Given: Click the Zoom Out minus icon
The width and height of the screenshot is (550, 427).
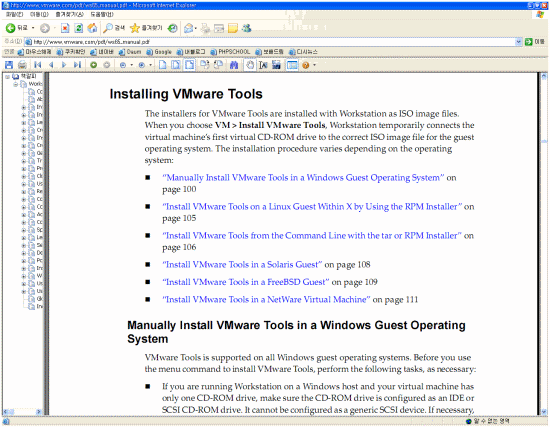Looking at the screenshot, I should 123,65.
